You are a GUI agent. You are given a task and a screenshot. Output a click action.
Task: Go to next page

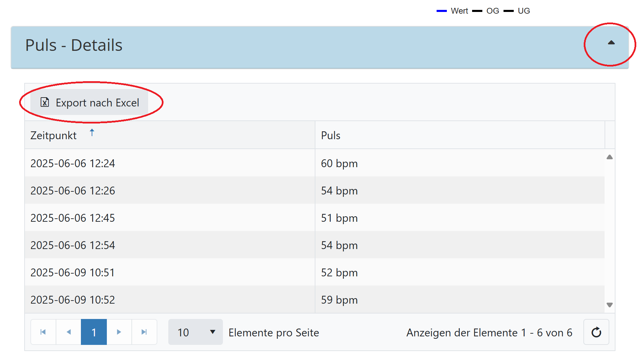coord(119,332)
